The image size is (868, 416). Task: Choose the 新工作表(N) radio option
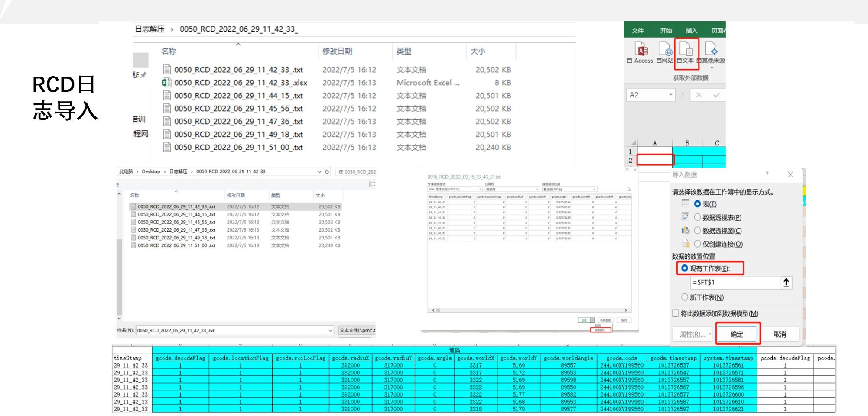(685, 297)
